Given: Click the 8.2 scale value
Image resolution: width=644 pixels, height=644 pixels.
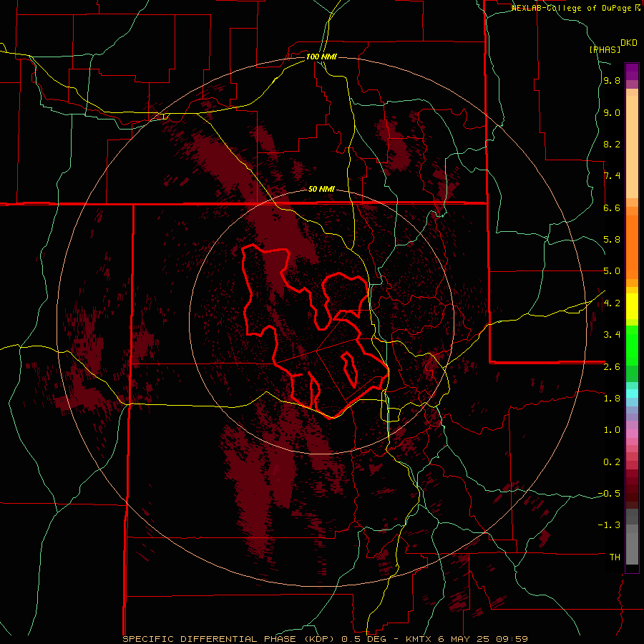Looking at the screenshot, I should [612, 144].
